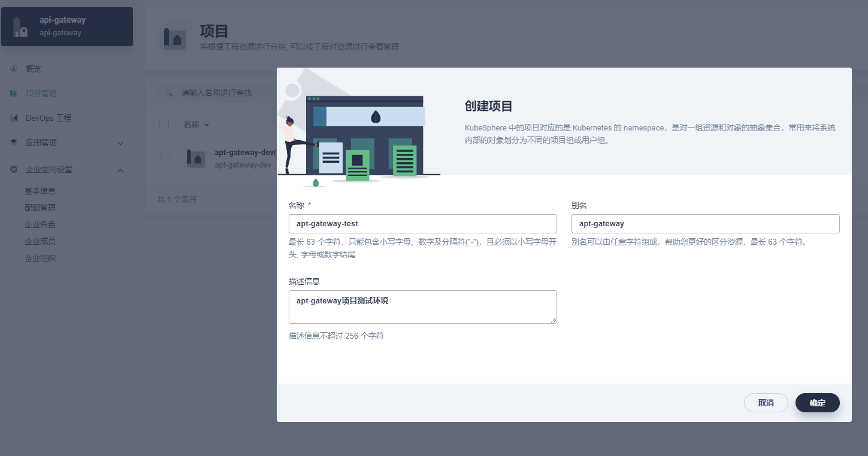
Task: Open 企业角色 settings page
Action: click(x=40, y=224)
